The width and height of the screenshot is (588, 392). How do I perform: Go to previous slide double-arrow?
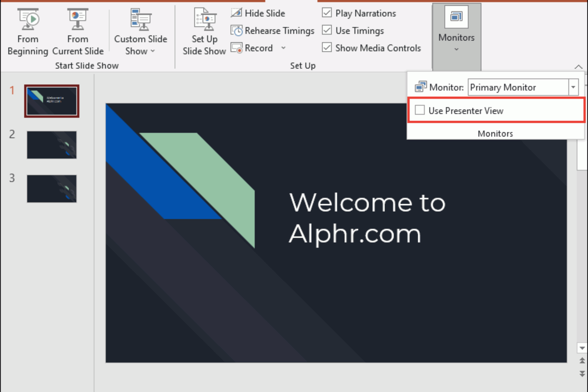(x=582, y=360)
